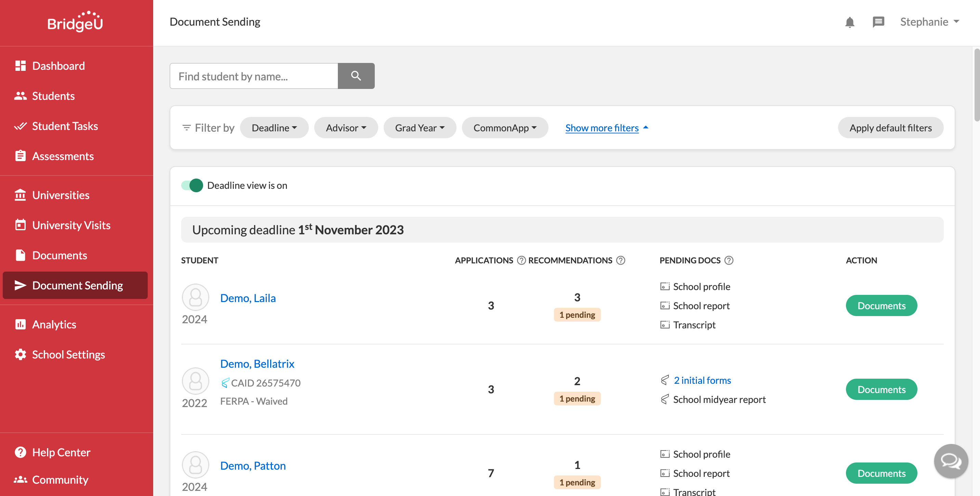Click the Community group icon
The height and width of the screenshot is (496, 980).
click(21, 480)
